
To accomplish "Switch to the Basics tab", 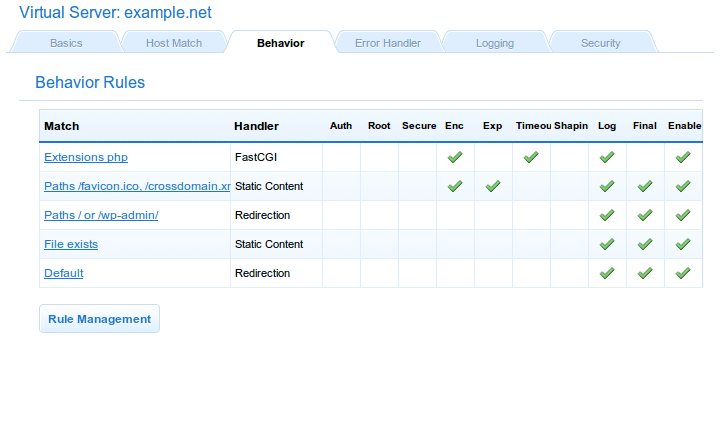I will 66,43.
